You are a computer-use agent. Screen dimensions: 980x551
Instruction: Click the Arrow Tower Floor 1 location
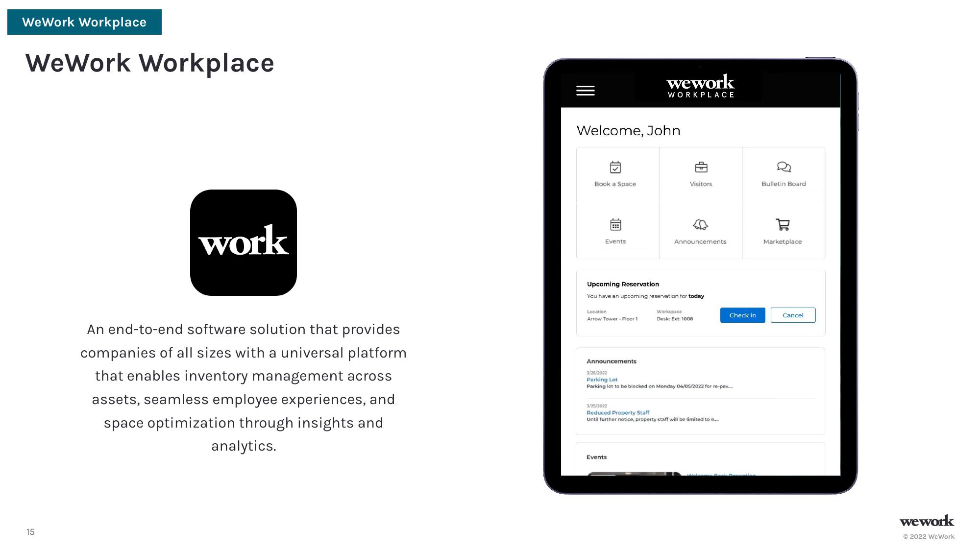tap(611, 318)
